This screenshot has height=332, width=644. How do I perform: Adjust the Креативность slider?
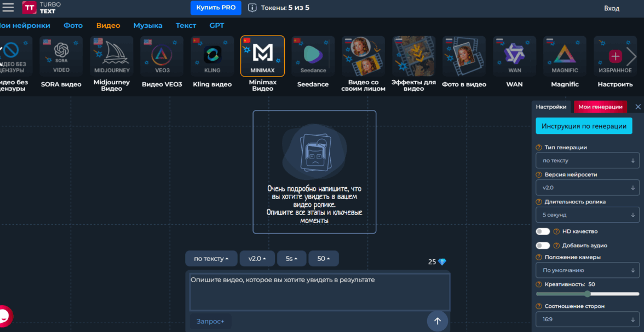click(x=587, y=294)
